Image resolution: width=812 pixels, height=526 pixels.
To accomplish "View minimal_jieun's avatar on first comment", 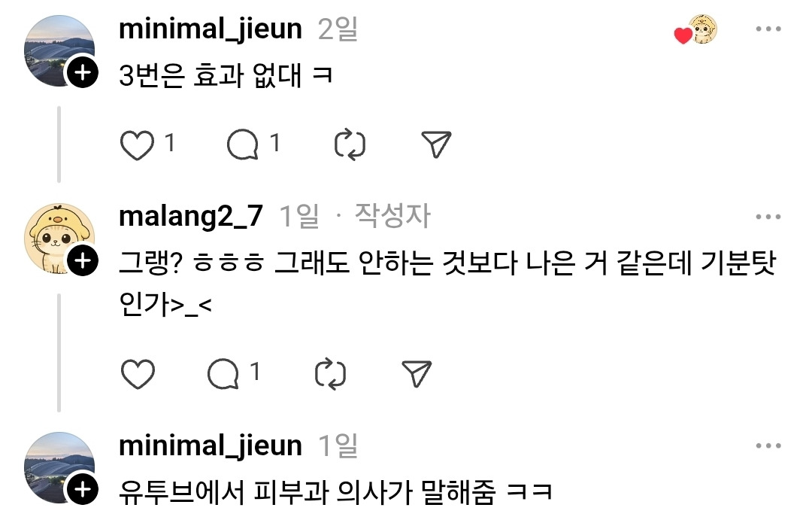I will click(54, 47).
